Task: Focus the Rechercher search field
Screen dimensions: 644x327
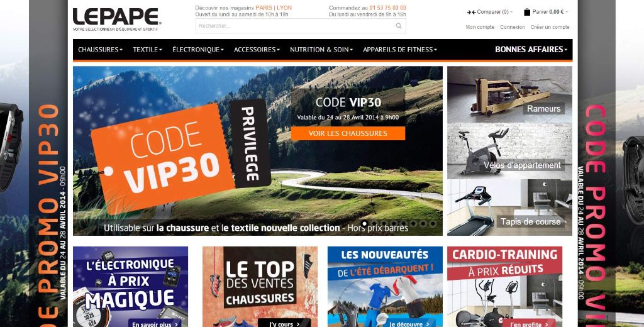Action: click(301, 26)
